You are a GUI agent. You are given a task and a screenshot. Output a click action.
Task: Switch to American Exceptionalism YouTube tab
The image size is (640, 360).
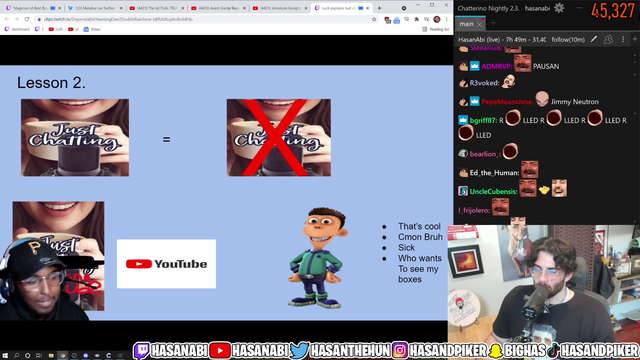(x=280, y=8)
